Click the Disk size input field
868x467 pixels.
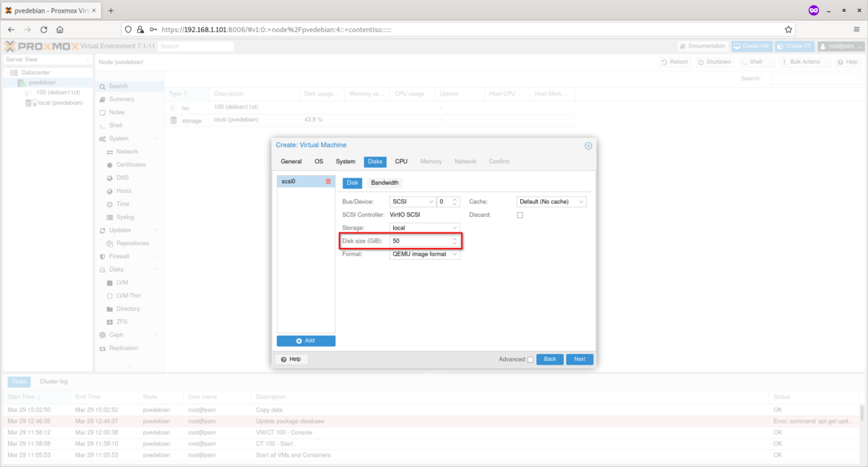pos(420,241)
